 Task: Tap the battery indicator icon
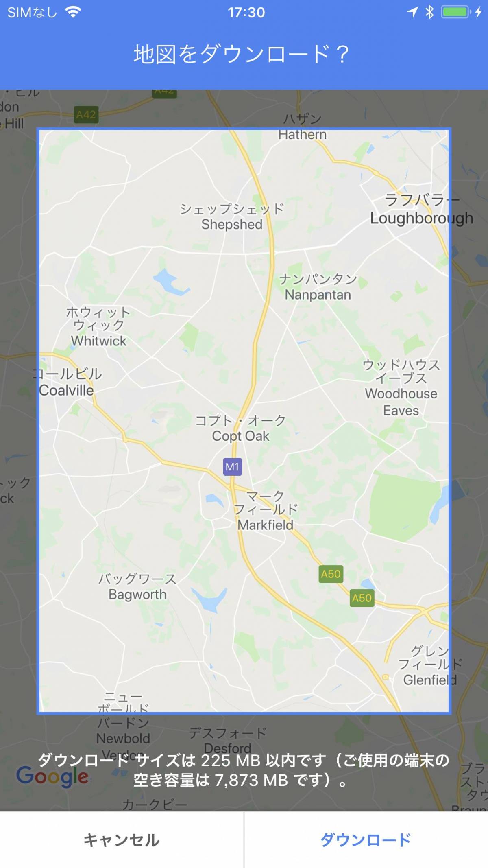tap(456, 12)
